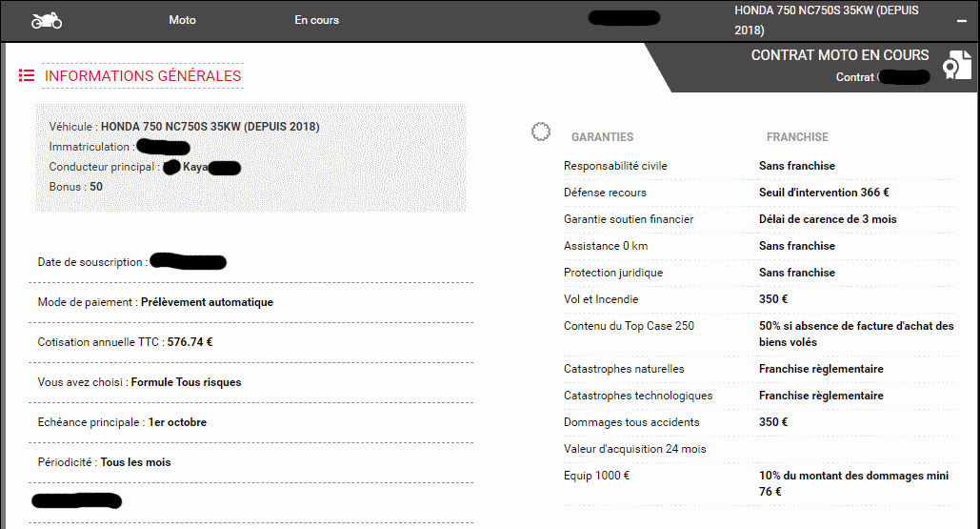Click the Franchise column header
This screenshot has width=980, height=529.
point(797,137)
